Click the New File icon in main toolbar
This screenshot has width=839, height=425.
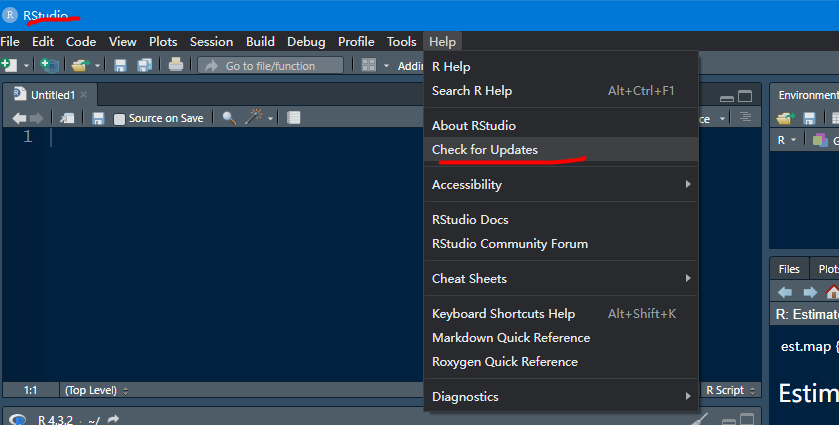click(9, 65)
